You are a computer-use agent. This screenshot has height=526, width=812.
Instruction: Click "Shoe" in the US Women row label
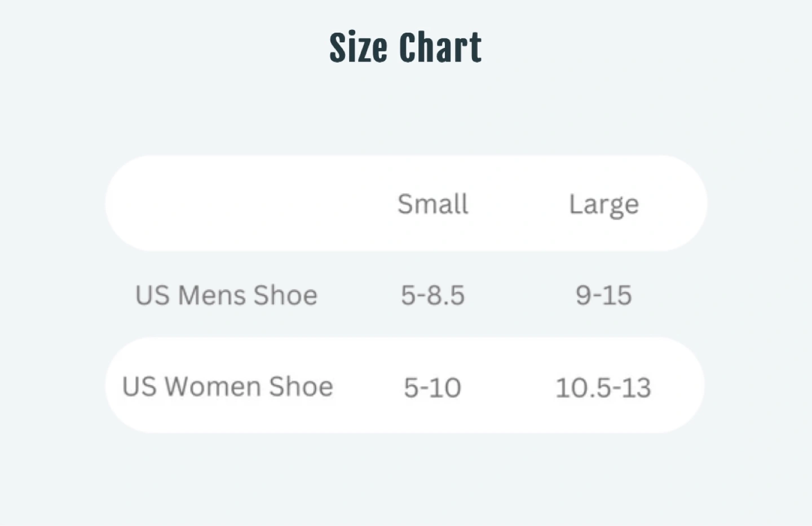[301, 387]
